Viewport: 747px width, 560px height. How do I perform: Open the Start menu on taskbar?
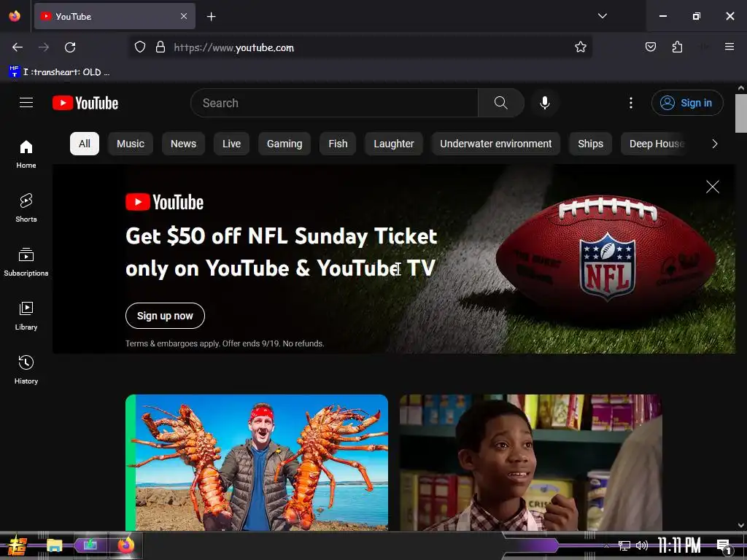[18, 545]
